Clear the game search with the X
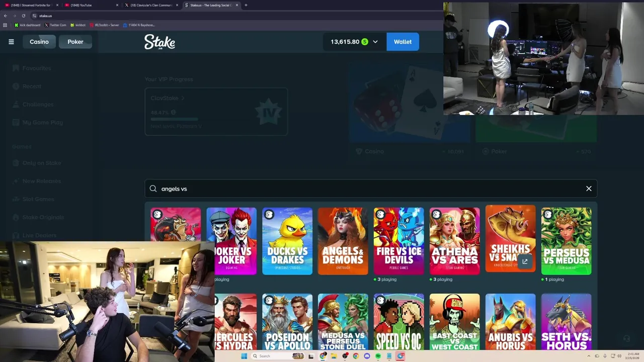 (x=589, y=189)
